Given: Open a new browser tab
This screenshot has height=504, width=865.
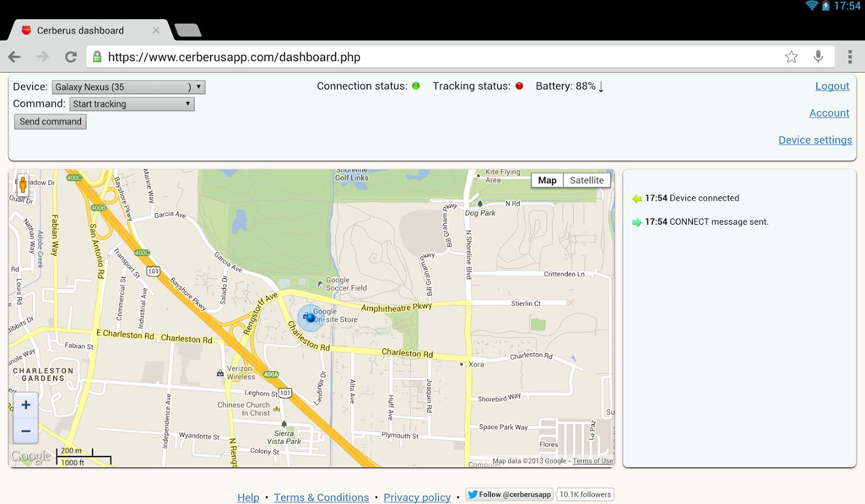Looking at the screenshot, I should (x=187, y=30).
